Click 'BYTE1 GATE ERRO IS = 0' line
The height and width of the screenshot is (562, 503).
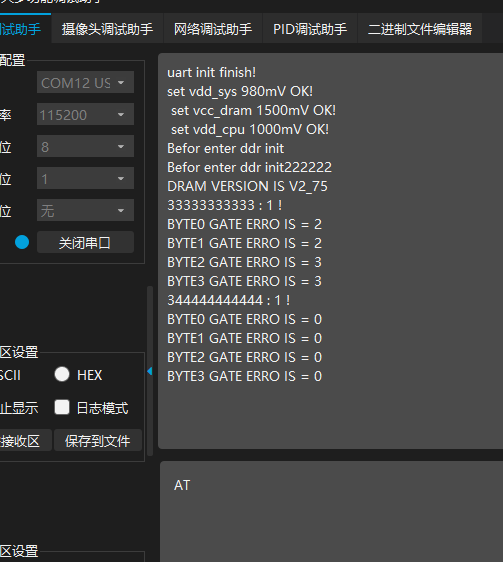tap(245, 338)
